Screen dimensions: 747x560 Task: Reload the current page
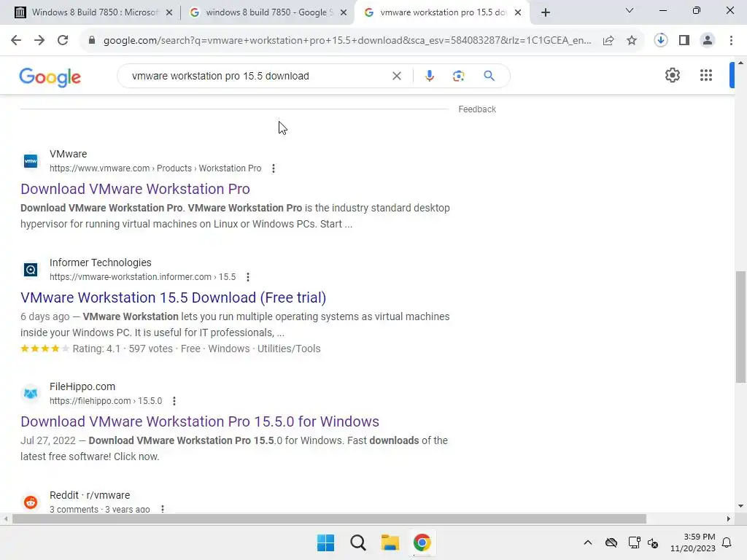click(x=63, y=41)
